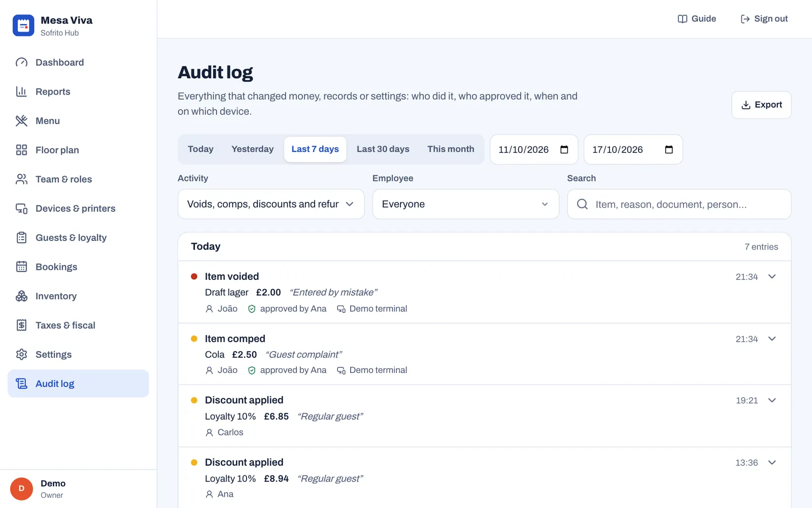Open the Employee dropdown showing Everyone
812x508 pixels.
click(x=466, y=204)
